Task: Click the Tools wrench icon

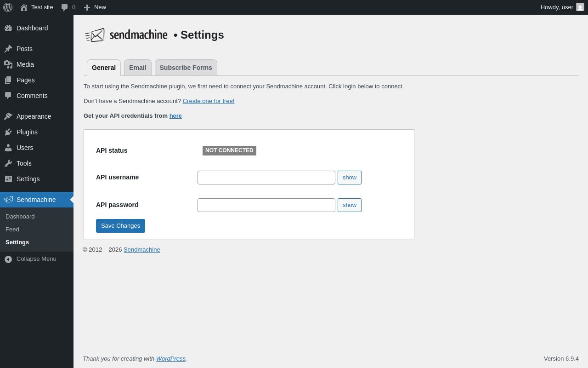Action: coord(8,163)
